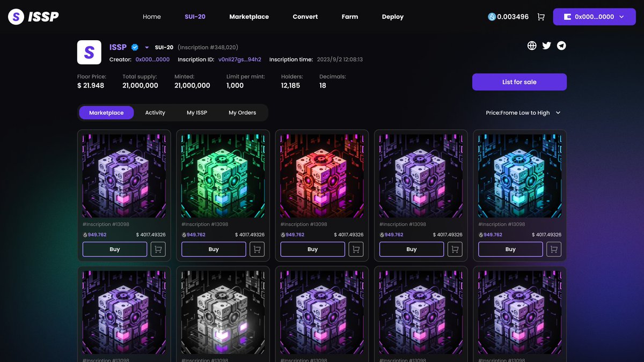Open the Telegram channel icon
This screenshot has height=362, width=644.
[x=561, y=46]
